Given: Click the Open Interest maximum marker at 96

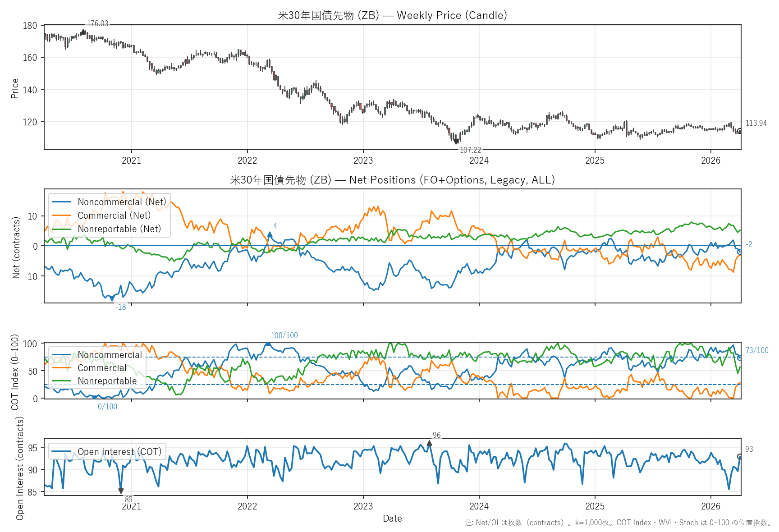Looking at the screenshot, I should click(429, 443).
